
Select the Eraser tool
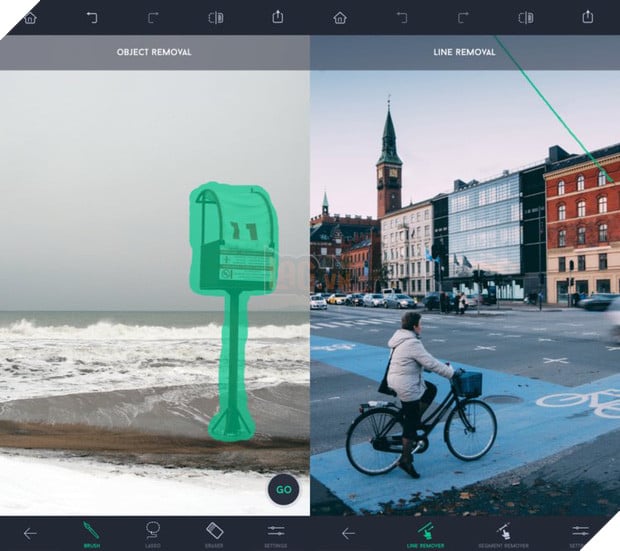(214, 534)
